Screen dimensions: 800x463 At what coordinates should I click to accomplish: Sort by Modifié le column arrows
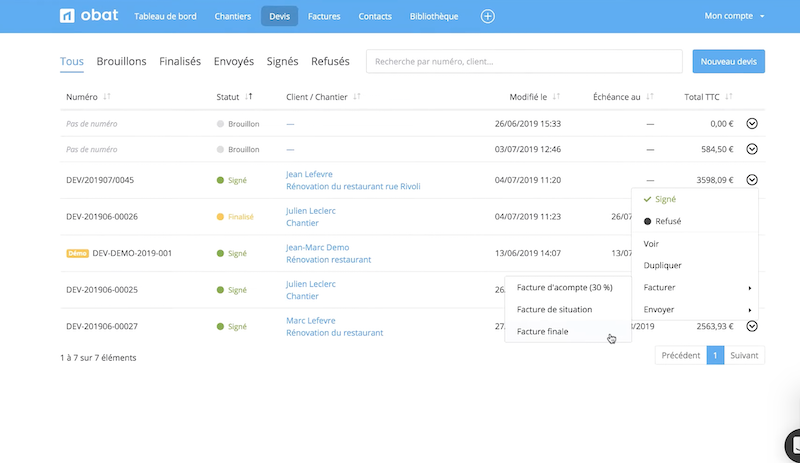coord(556,96)
